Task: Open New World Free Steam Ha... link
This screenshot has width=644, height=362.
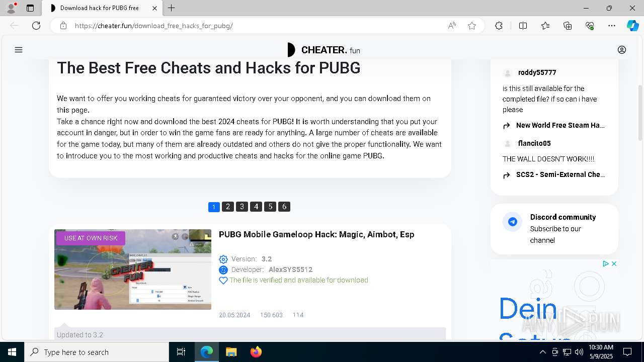Action: coord(560,125)
